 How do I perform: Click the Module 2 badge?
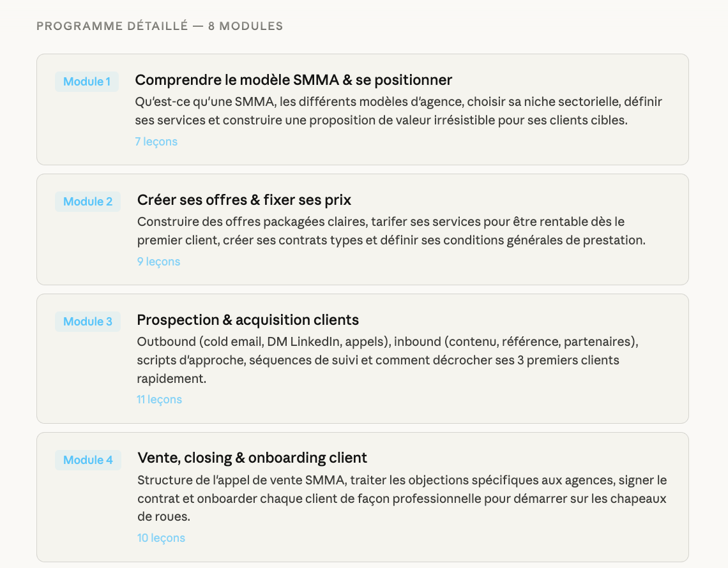(87, 202)
